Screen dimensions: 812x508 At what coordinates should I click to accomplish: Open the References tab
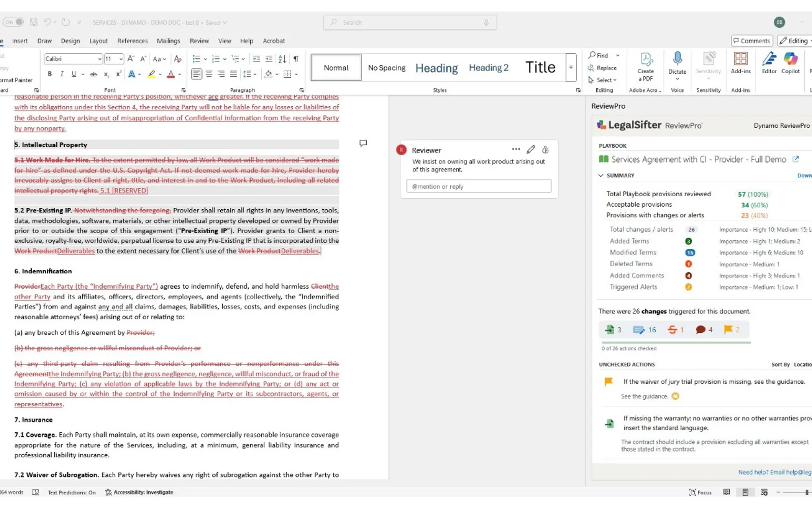132,41
